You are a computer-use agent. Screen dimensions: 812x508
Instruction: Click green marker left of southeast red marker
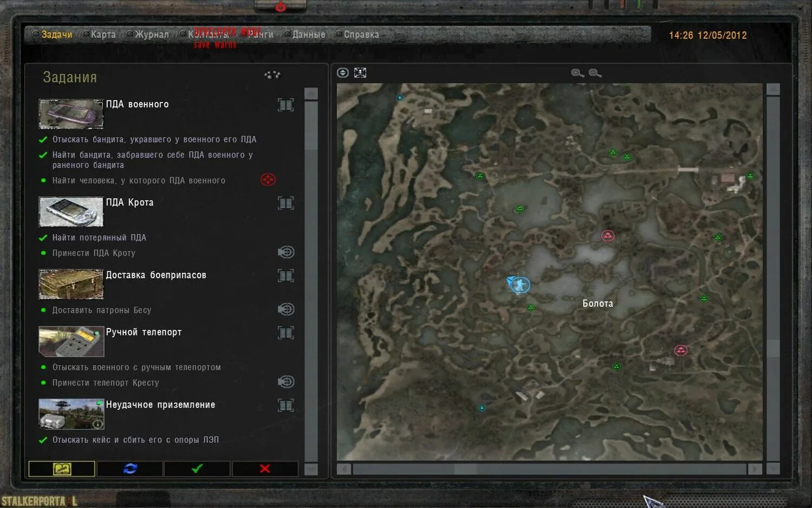coord(616,366)
